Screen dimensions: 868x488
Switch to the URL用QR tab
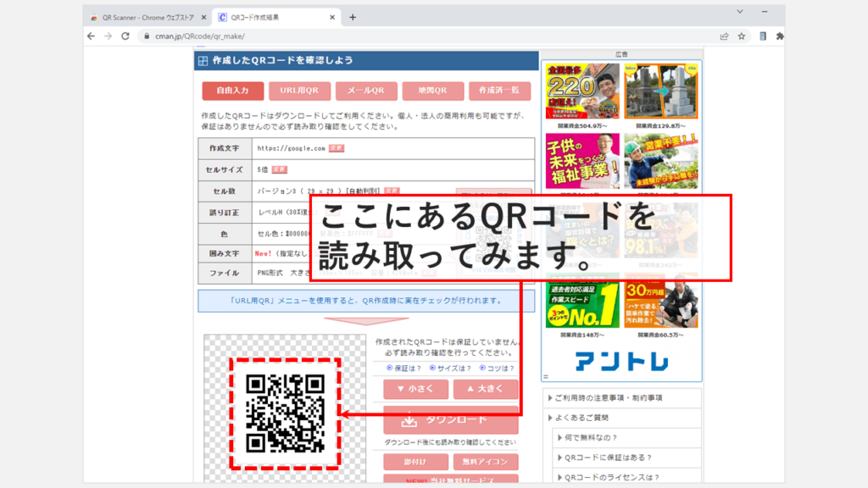[299, 91]
